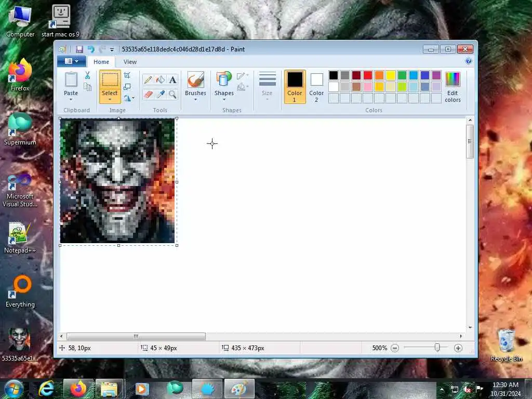The height and width of the screenshot is (399, 532).
Task: Click the zoom slider handle
Action: tap(437, 348)
